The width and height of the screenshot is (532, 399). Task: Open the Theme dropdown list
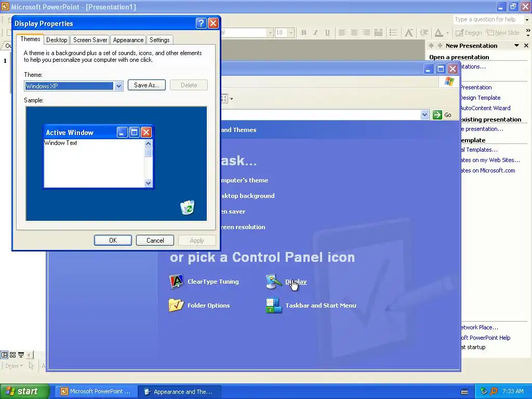118,86
